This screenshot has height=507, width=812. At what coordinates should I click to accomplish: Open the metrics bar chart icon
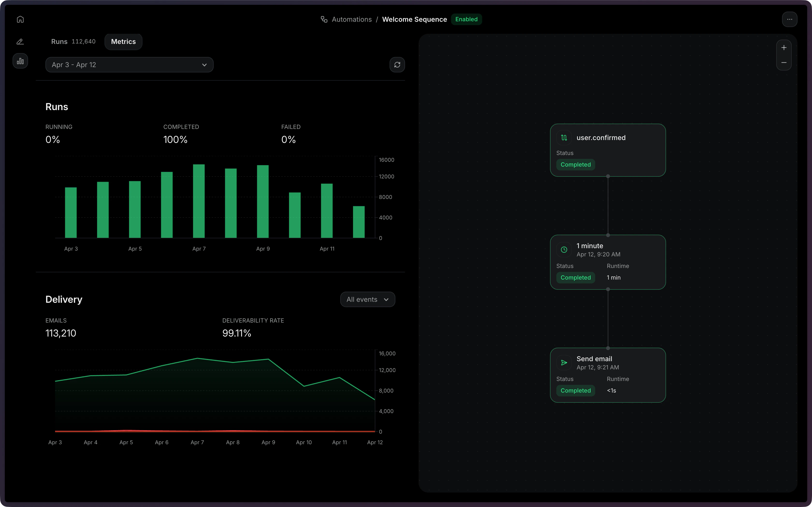(x=20, y=61)
